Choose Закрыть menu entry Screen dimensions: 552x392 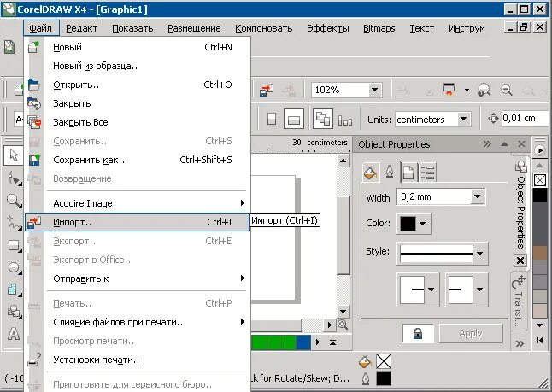[138, 103]
